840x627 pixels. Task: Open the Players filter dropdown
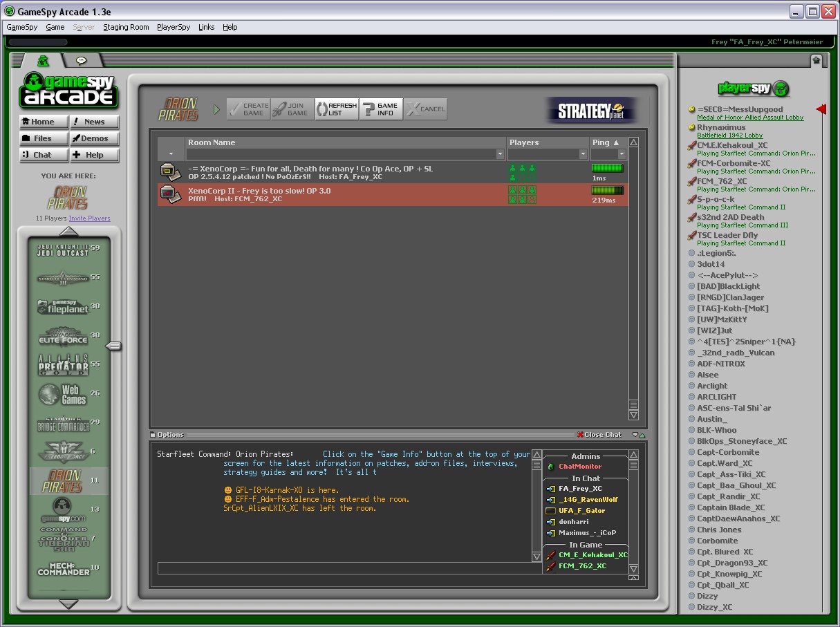[583, 154]
